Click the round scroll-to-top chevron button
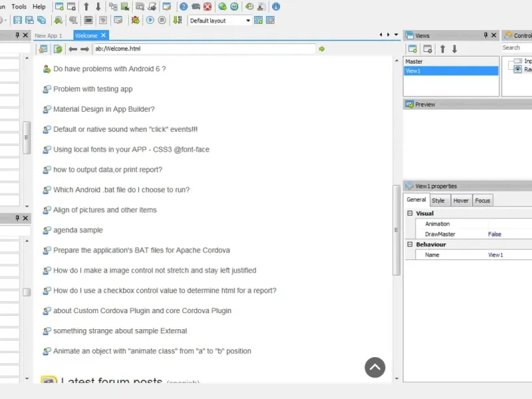The height and width of the screenshot is (399, 532). (x=375, y=368)
